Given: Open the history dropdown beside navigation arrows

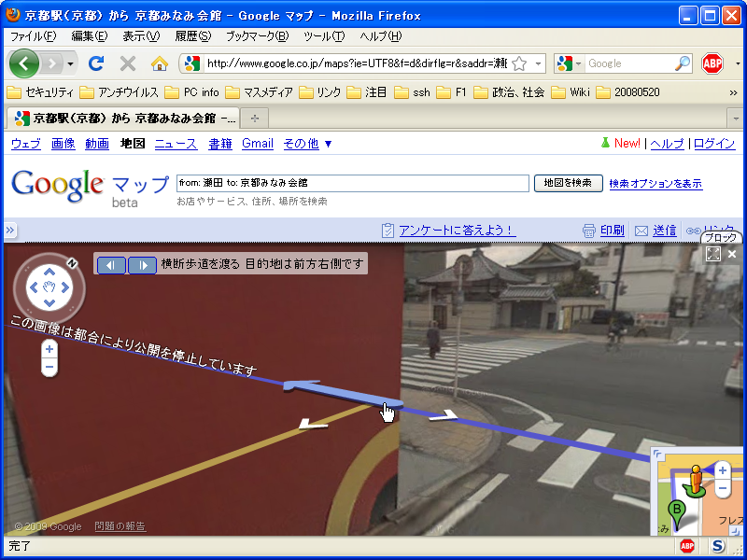Looking at the screenshot, I should [71, 63].
